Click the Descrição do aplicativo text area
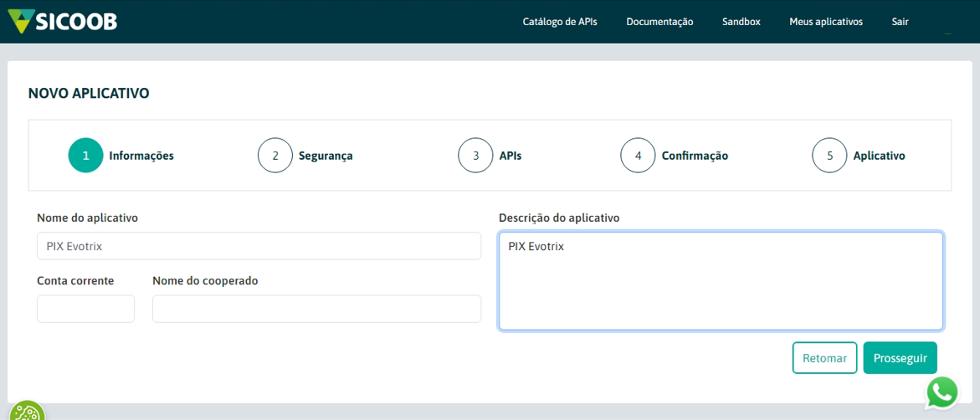Viewport: 980px width, 420px height. pyautogui.click(x=721, y=281)
